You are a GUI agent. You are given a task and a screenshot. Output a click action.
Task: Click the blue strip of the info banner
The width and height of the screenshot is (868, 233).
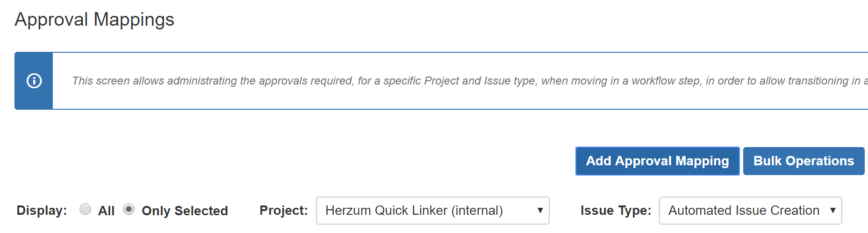(x=34, y=98)
